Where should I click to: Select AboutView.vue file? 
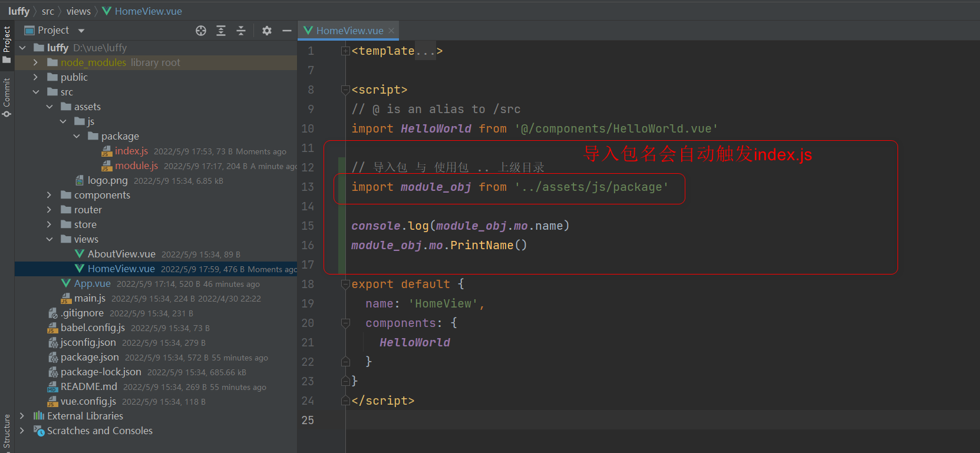pyautogui.click(x=121, y=254)
